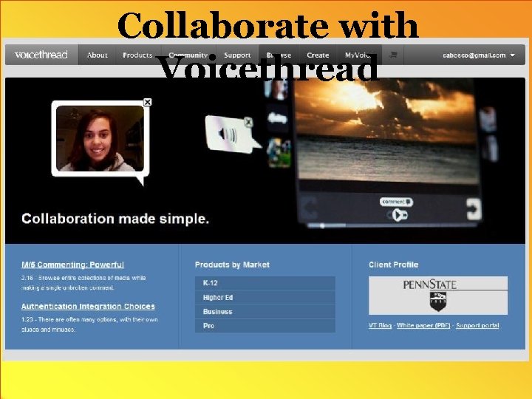
Task: Click the playback progress bar
Action: (394, 225)
